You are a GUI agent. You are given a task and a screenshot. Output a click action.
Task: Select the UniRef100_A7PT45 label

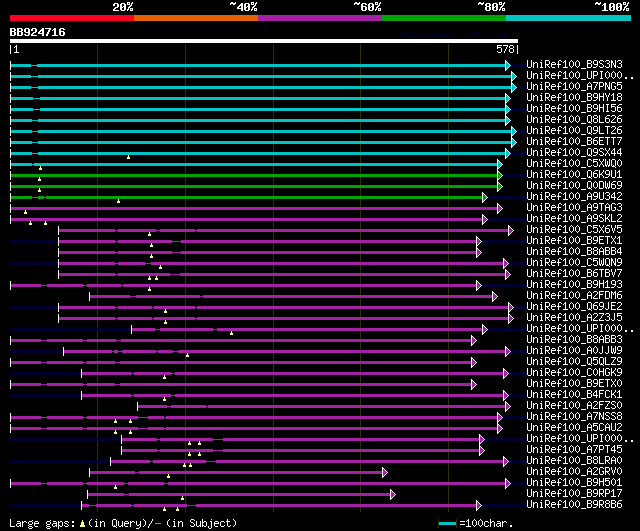574,450
